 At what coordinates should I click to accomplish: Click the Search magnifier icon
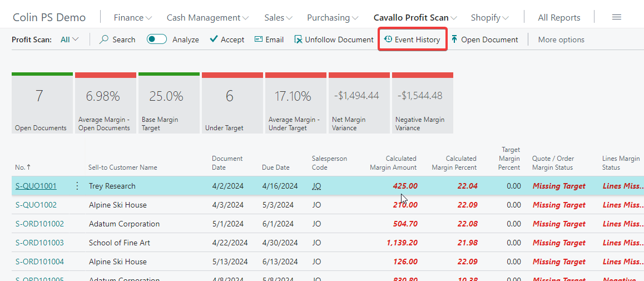104,40
